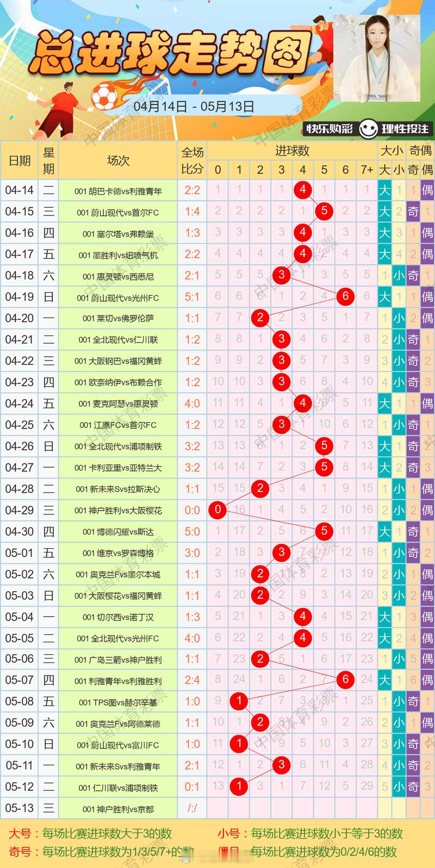The height and width of the screenshot is (868, 435).
Task: Click the 04-14 大 teal cell
Action: [x=385, y=190]
